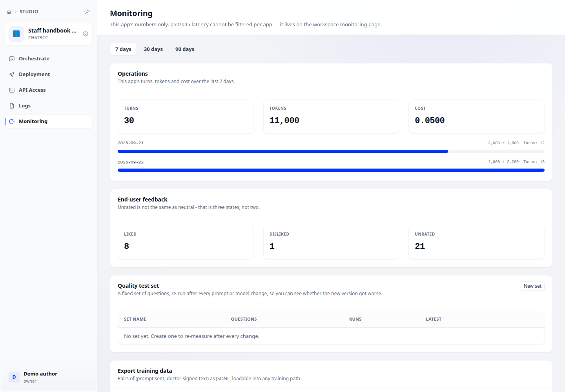
Task: Click the Staff handbook app title
Action: 52,31
